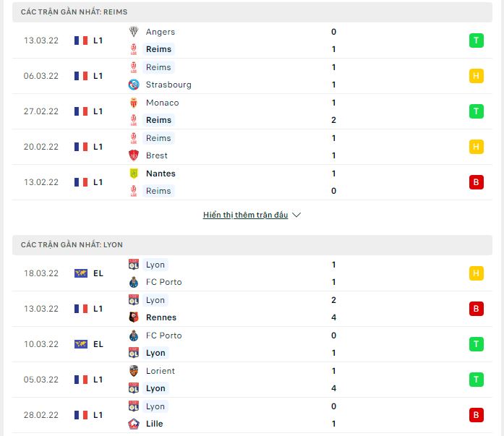The width and height of the screenshot is (504, 436).
Task: Click the red B badge for Nantes match
Action: (x=475, y=182)
